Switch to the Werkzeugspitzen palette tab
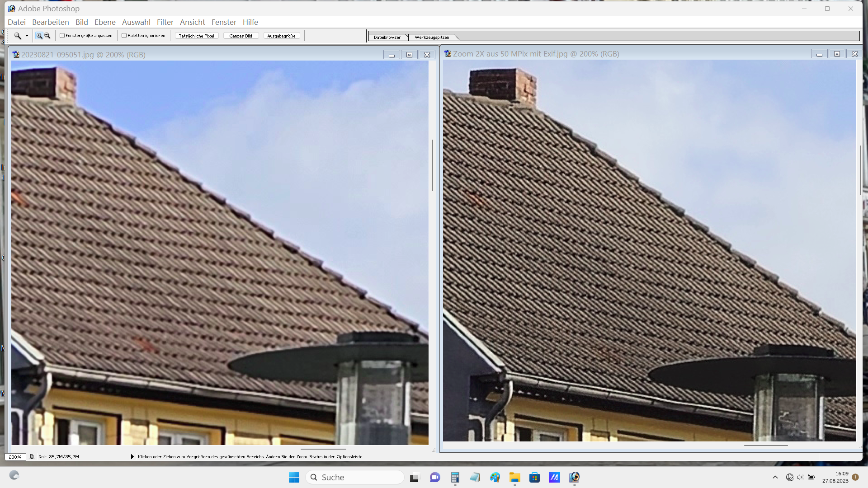This screenshot has width=868, height=488. click(x=432, y=38)
